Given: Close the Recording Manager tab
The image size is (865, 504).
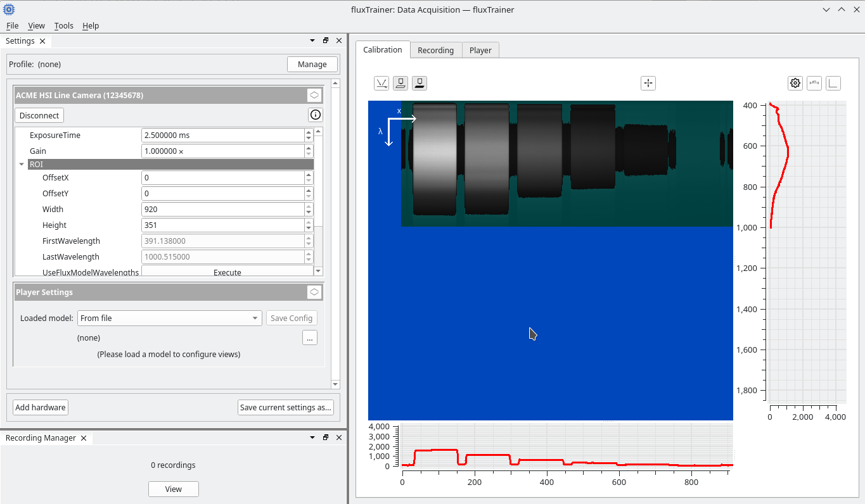Looking at the screenshot, I should click(84, 438).
